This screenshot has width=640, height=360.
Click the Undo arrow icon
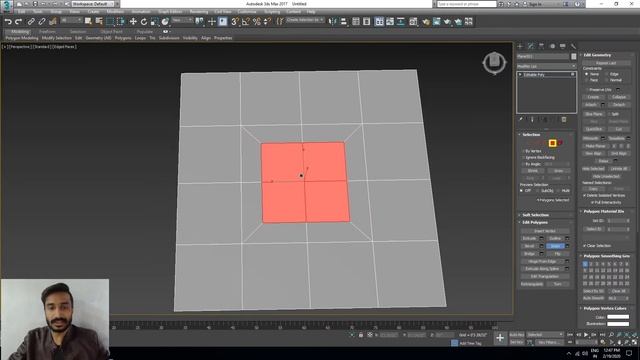tap(8, 22)
